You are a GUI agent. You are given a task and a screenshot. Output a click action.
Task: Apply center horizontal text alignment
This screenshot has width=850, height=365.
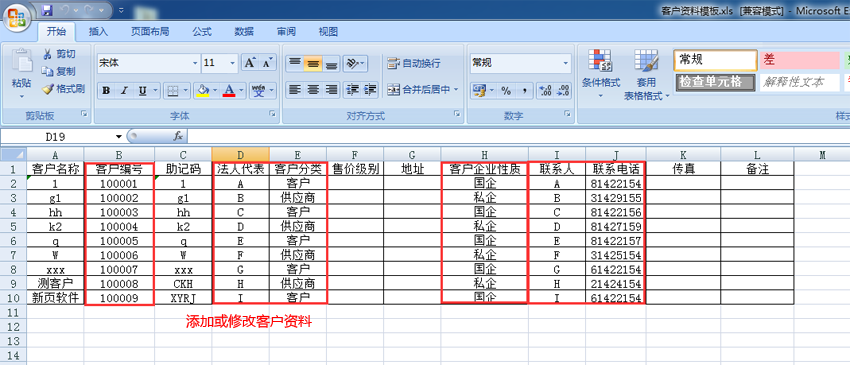tap(313, 90)
